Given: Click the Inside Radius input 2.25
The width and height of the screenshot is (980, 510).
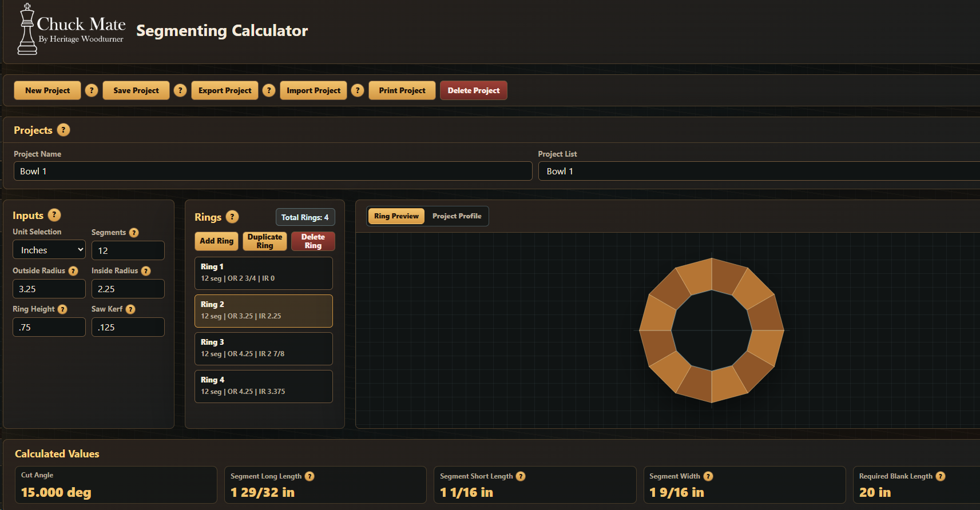Looking at the screenshot, I should point(128,289).
